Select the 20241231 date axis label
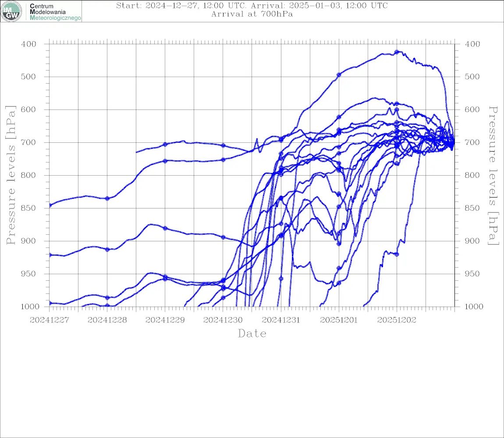 click(x=281, y=320)
